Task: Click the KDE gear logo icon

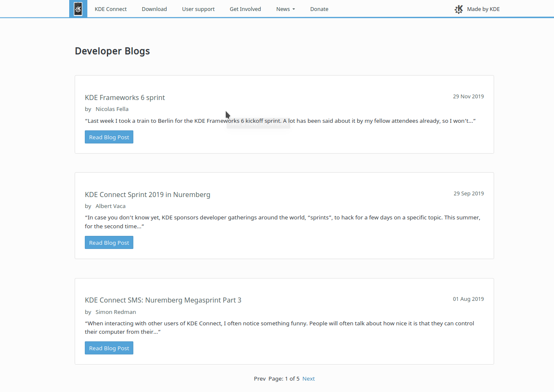Action: pos(459,9)
